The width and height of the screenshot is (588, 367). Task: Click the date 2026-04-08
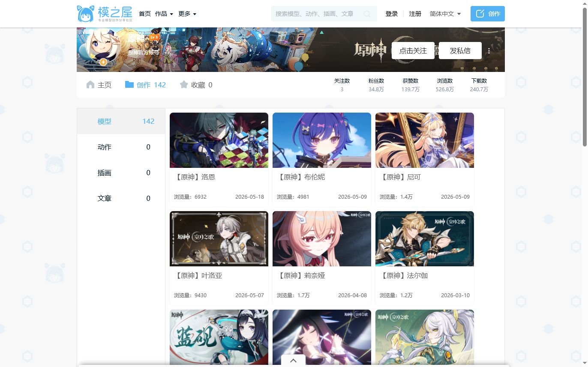coord(352,295)
